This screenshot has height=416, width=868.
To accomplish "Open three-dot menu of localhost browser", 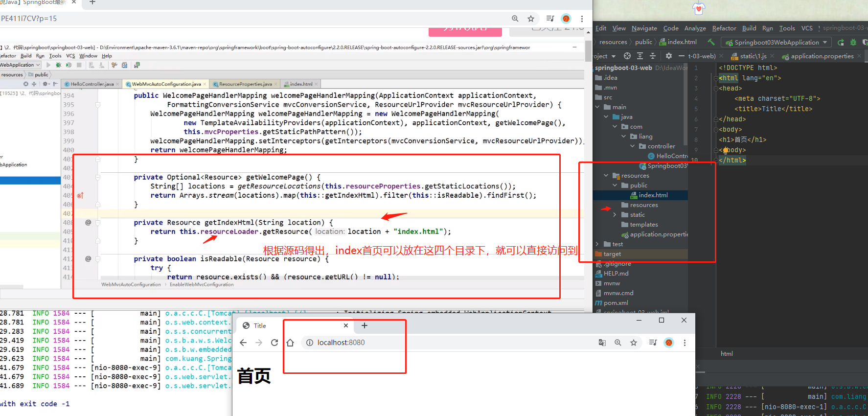I will [x=685, y=343].
